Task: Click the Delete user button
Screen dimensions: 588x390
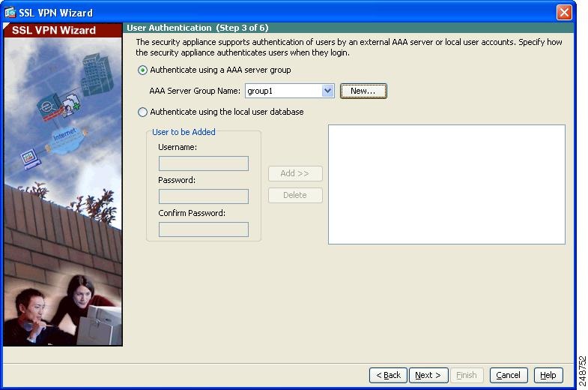Action: coord(295,195)
